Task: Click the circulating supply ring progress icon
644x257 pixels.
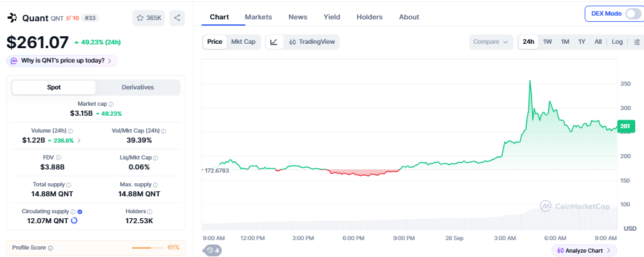Action: 74,221
